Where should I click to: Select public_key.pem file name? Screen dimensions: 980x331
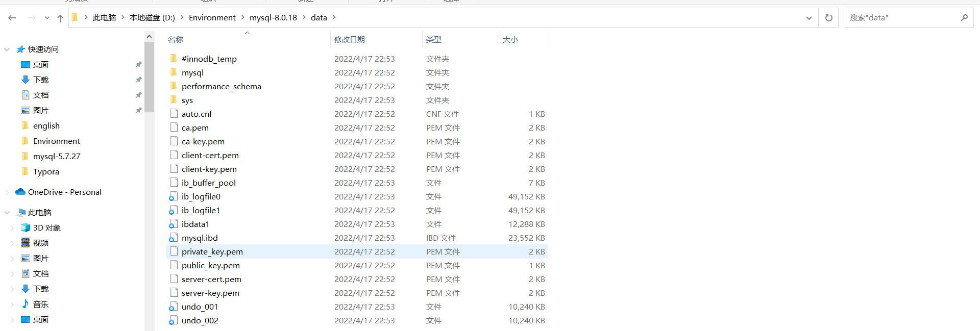point(211,266)
